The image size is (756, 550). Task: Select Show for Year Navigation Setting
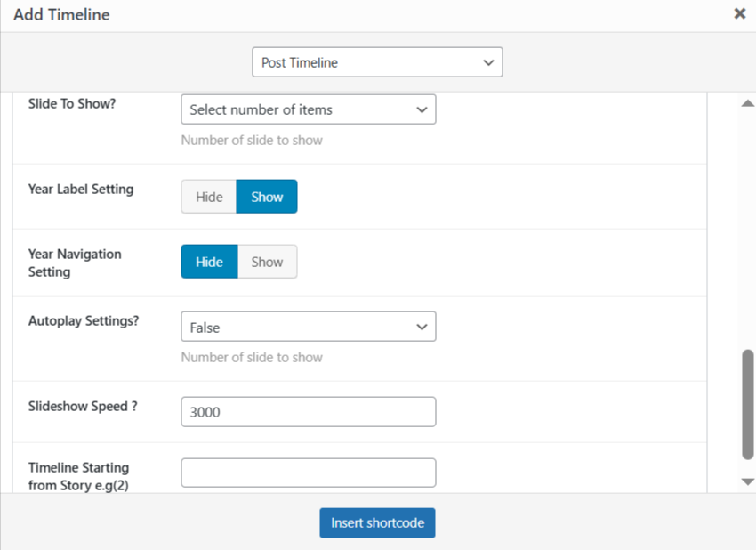(267, 262)
